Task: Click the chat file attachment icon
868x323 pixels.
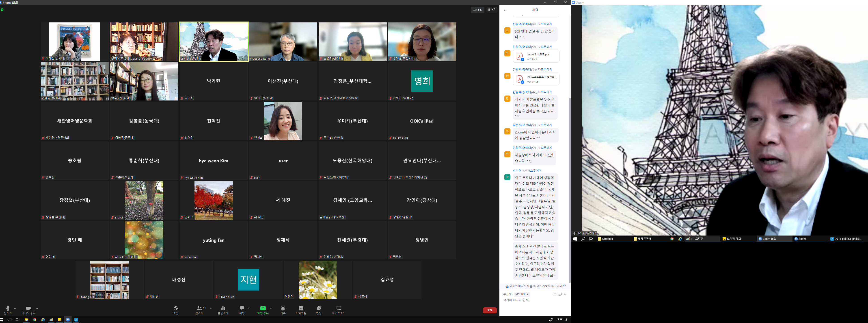Action: click(x=555, y=294)
